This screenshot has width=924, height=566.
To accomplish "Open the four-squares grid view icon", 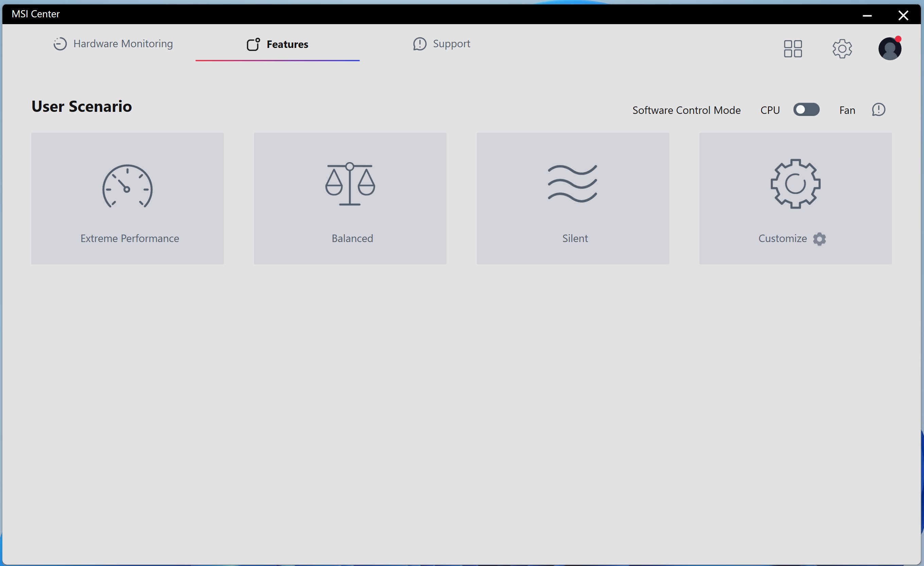I will (793, 49).
